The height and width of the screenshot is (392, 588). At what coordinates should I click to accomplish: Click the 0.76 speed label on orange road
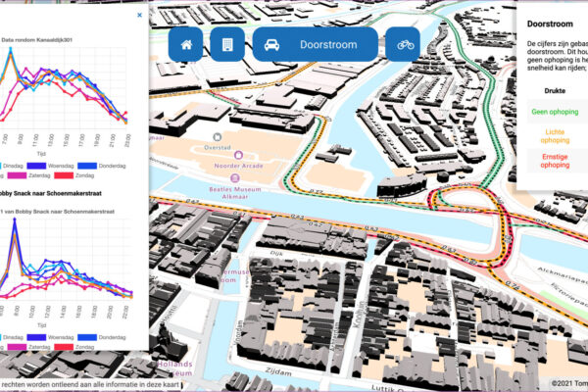pos(513,286)
